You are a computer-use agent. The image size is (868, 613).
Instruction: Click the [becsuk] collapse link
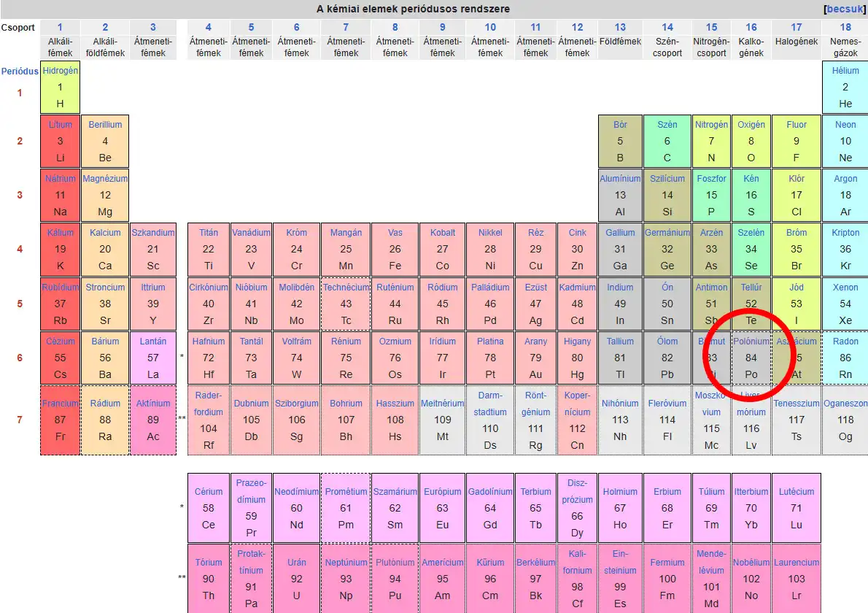[x=845, y=9]
